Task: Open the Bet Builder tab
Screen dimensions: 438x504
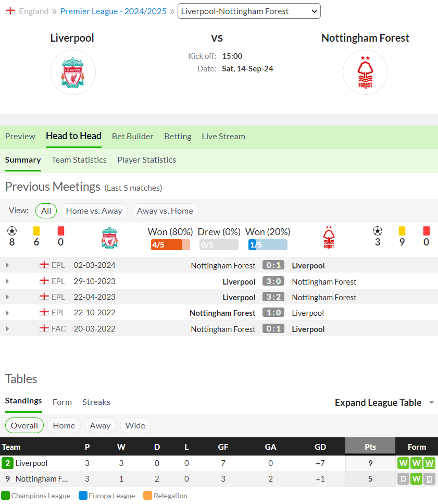Action: coord(133,136)
